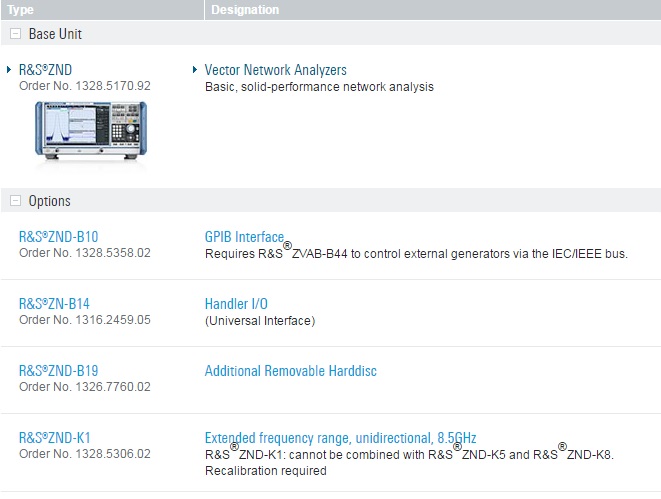Select the R&S ZND-B10 option link
The width and height of the screenshot is (661, 499).
point(58,237)
